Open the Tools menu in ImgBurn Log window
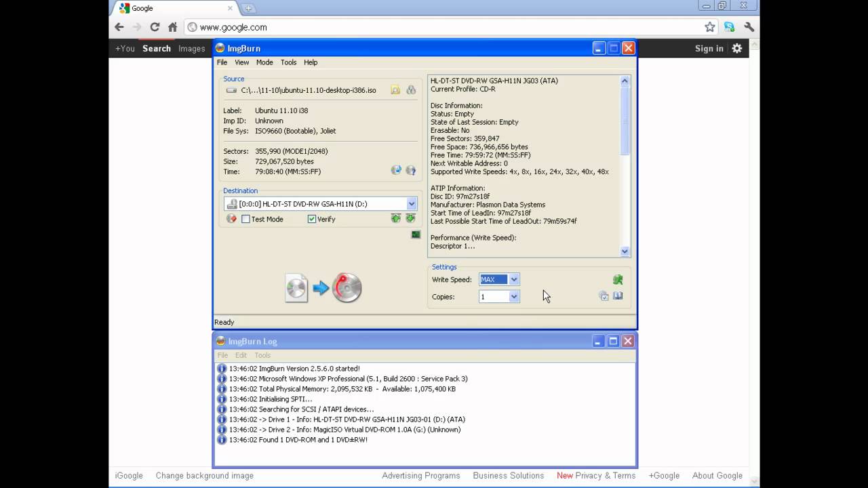Image resolution: width=868 pixels, height=488 pixels. (262, 355)
